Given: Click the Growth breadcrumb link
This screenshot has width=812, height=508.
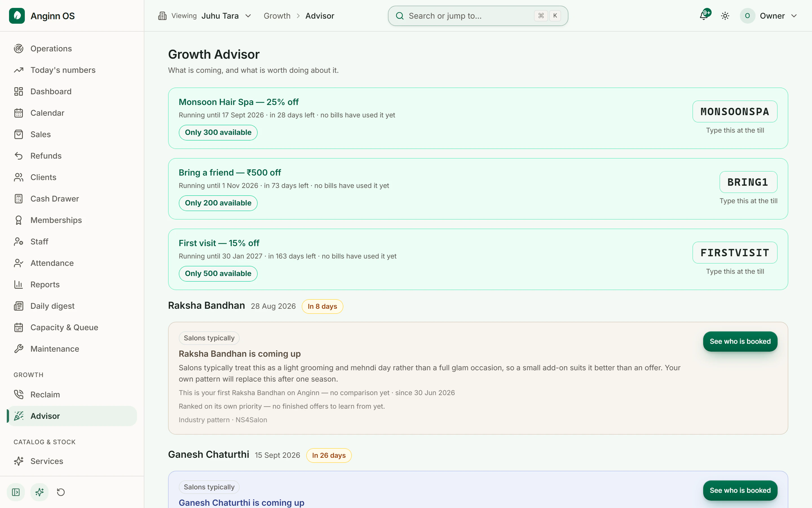Looking at the screenshot, I should click(277, 16).
